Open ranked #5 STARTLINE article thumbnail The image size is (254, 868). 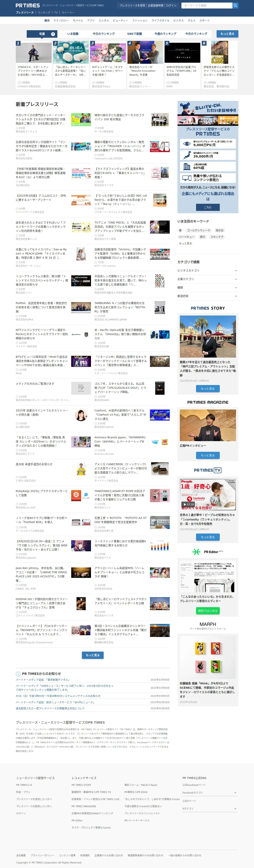point(182,52)
